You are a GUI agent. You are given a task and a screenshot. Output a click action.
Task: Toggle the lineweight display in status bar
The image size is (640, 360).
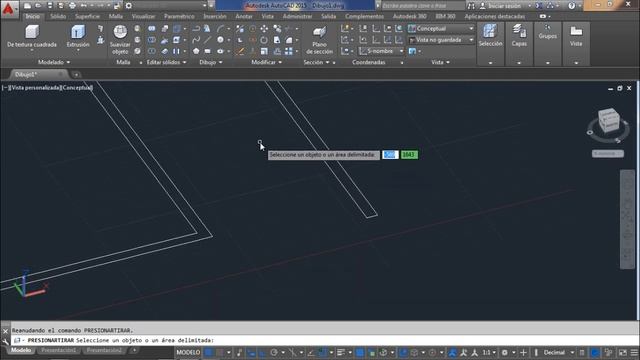tap(341, 352)
